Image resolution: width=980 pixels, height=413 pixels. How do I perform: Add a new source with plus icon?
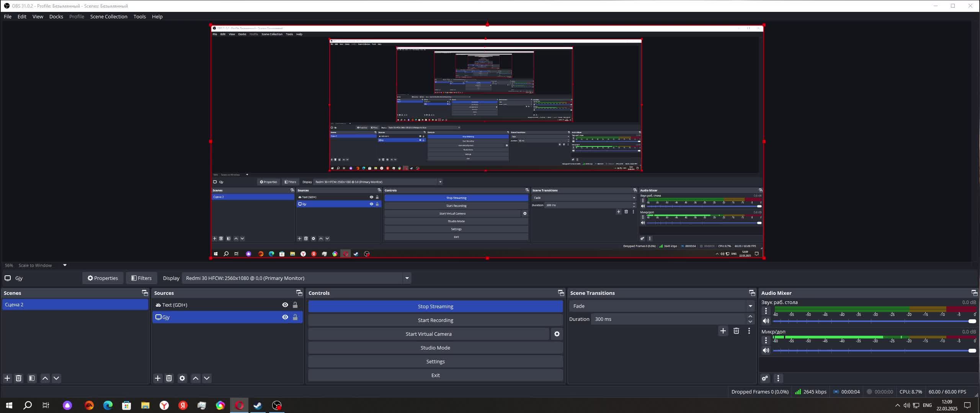click(x=157, y=378)
